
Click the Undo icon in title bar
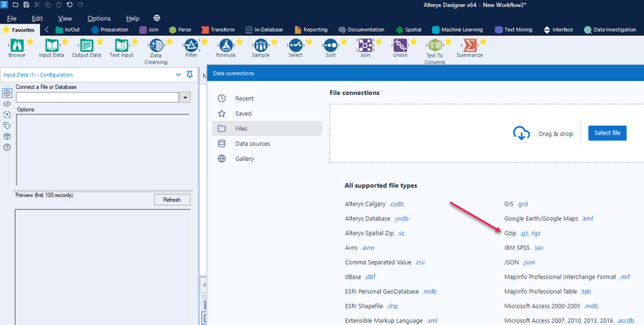(69, 5)
